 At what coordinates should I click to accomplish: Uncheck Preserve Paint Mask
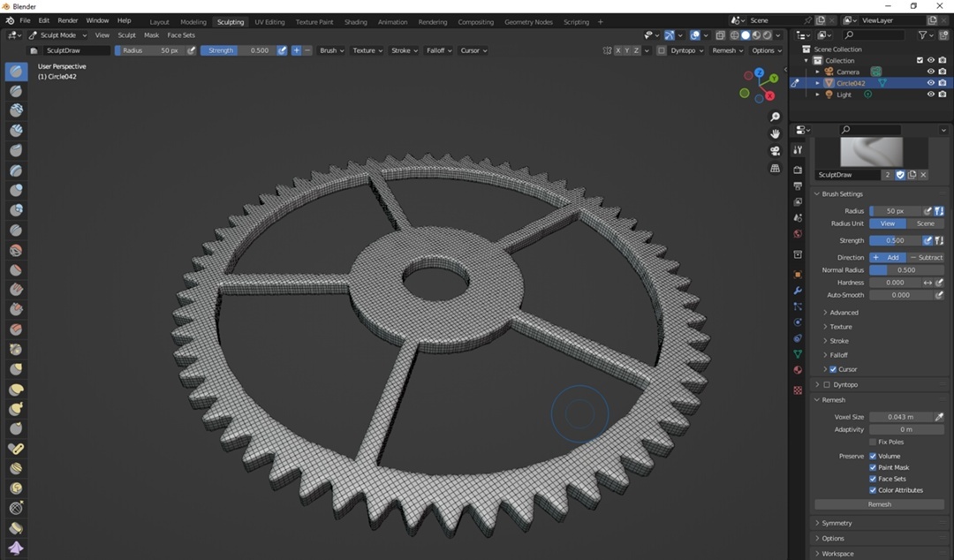(873, 467)
